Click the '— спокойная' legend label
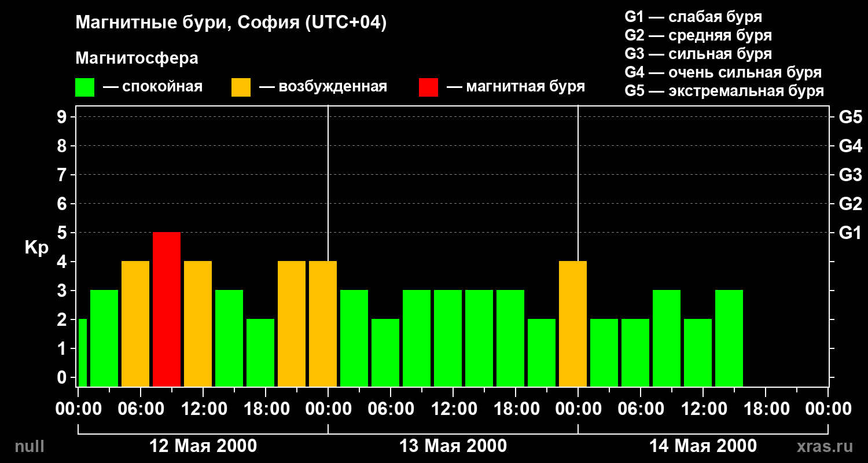Image resolution: width=868 pixels, height=463 pixels. click(x=152, y=87)
